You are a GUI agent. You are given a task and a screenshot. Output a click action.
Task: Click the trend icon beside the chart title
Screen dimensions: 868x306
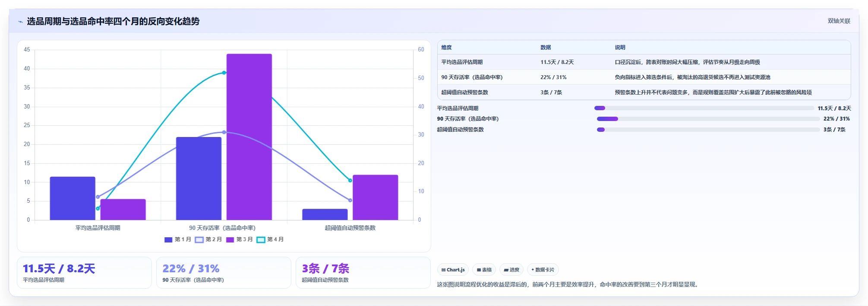click(20, 22)
